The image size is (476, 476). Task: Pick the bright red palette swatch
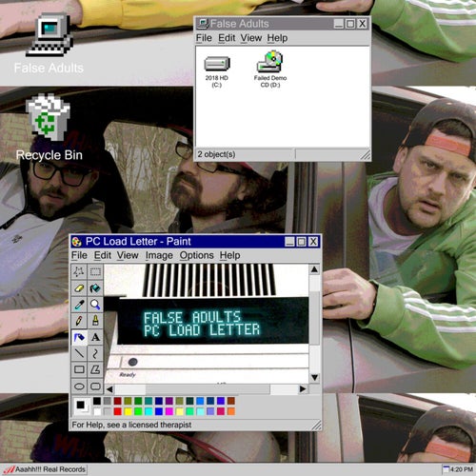(118, 411)
